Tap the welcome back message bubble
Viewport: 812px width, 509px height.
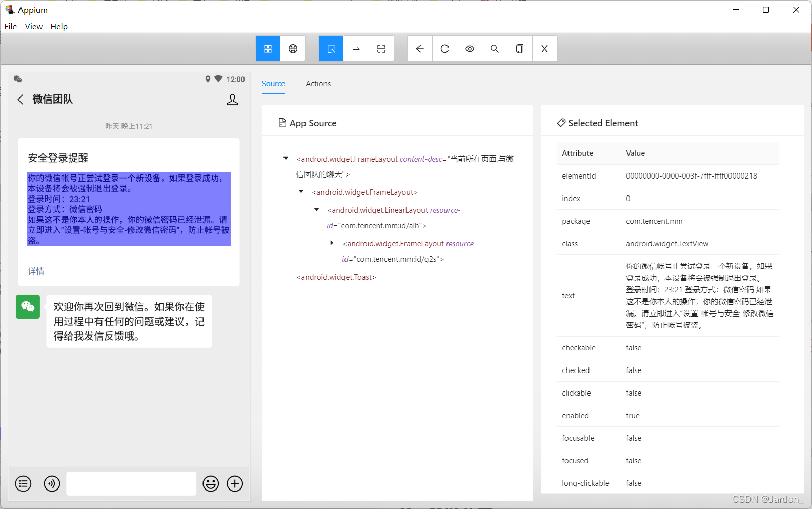(x=129, y=321)
